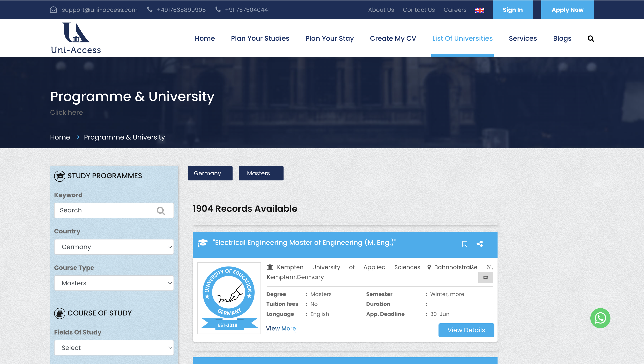
Task: Click the phone icon beside +91 7575040441
Action: 218,9
